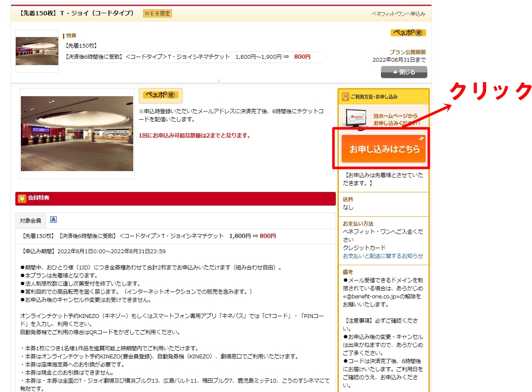
Task: Click the お申込みは先着順 note below the button
Action: tap(383, 178)
